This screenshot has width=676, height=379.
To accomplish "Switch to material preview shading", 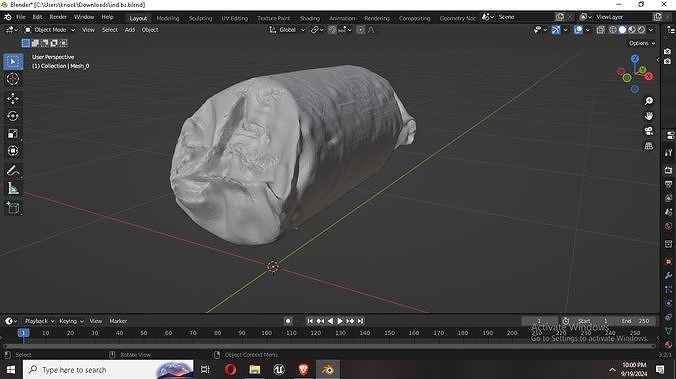I will click(632, 30).
